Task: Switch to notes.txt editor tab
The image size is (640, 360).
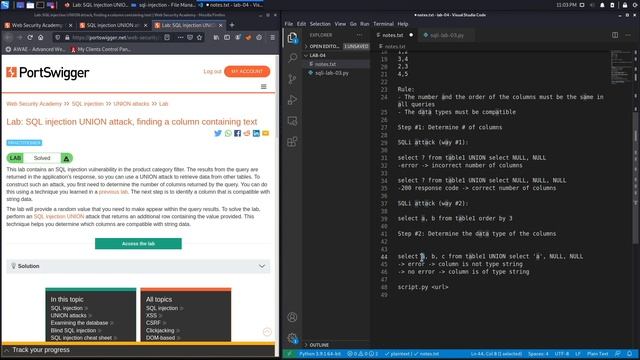Action: 394,35
